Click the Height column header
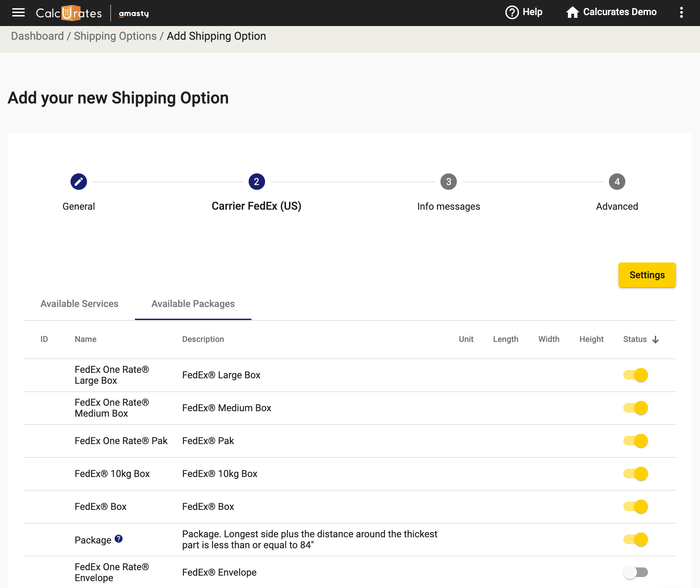 click(591, 339)
